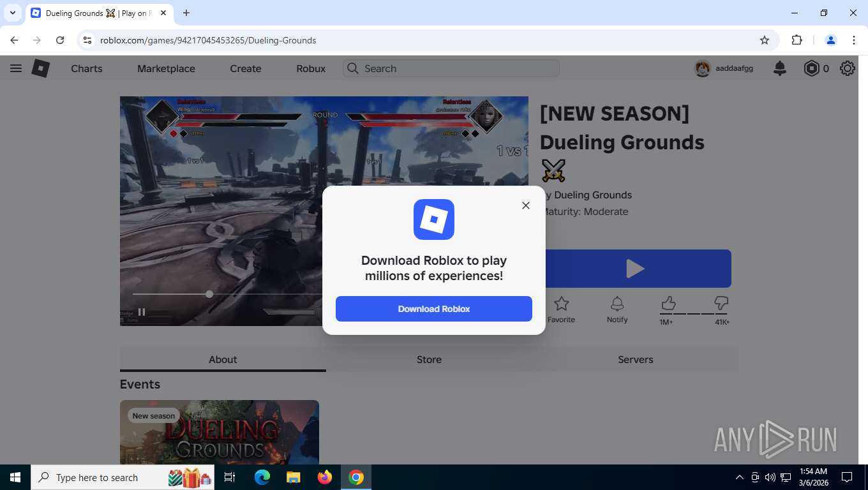Click the Maturity: Moderate label
This screenshot has height=490, width=868.
point(585,212)
